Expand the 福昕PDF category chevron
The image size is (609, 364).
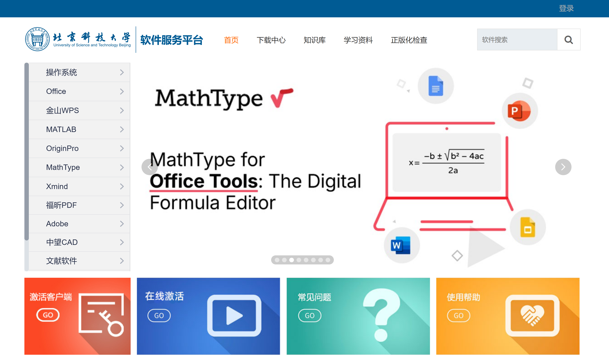122,205
